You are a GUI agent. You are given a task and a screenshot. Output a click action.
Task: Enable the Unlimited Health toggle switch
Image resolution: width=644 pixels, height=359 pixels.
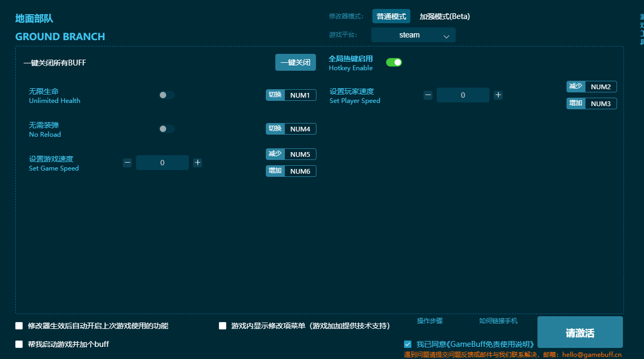tap(166, 95)
